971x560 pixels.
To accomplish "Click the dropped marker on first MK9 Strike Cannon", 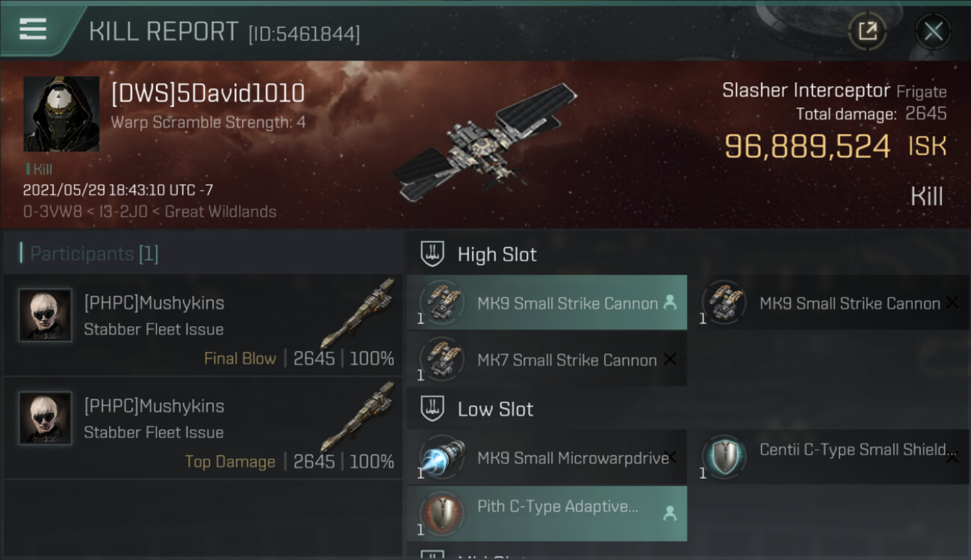I will click(x=670, y=302).
